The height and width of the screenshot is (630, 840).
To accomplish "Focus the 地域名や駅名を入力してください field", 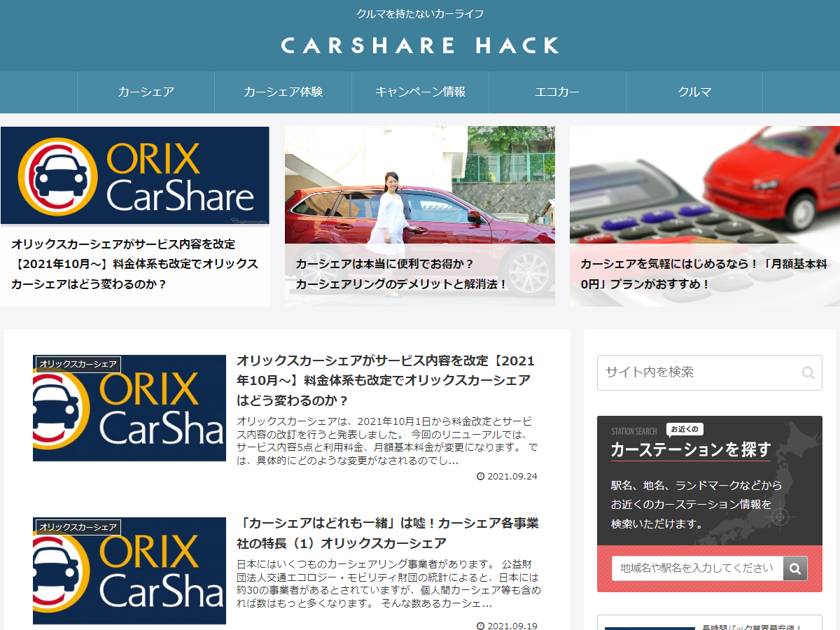I will click(x=697, y=568).
